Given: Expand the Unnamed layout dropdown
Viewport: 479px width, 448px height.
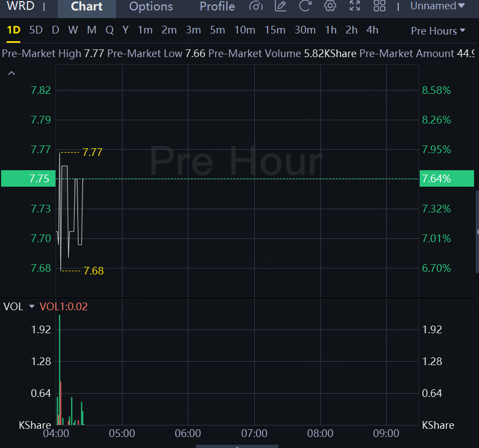Looking at the screenshot, I should 437,6.
